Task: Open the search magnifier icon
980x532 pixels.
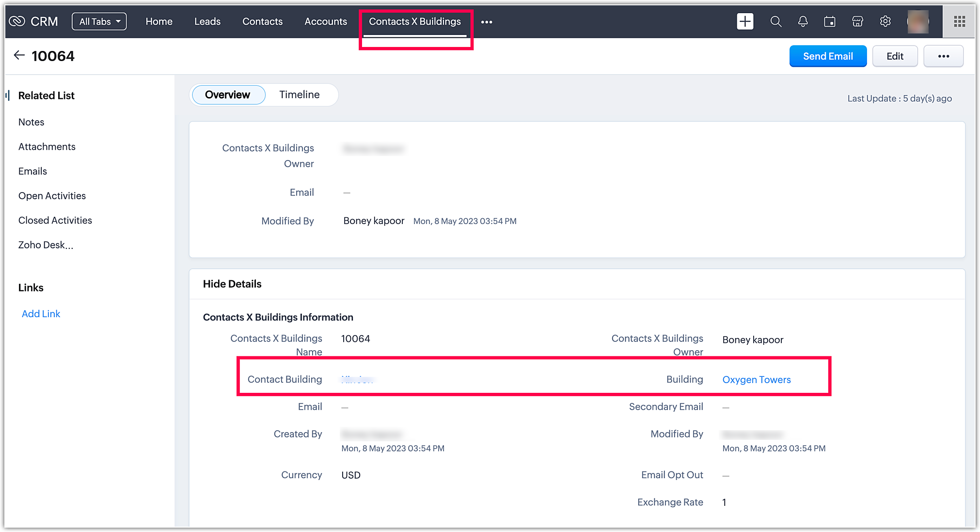Action: click(775, 21)
